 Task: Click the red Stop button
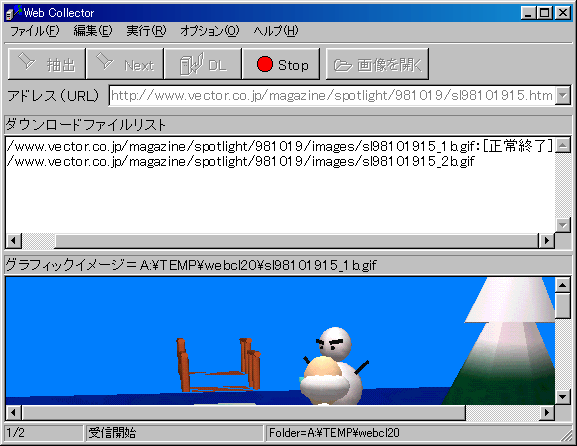point(281,64)
